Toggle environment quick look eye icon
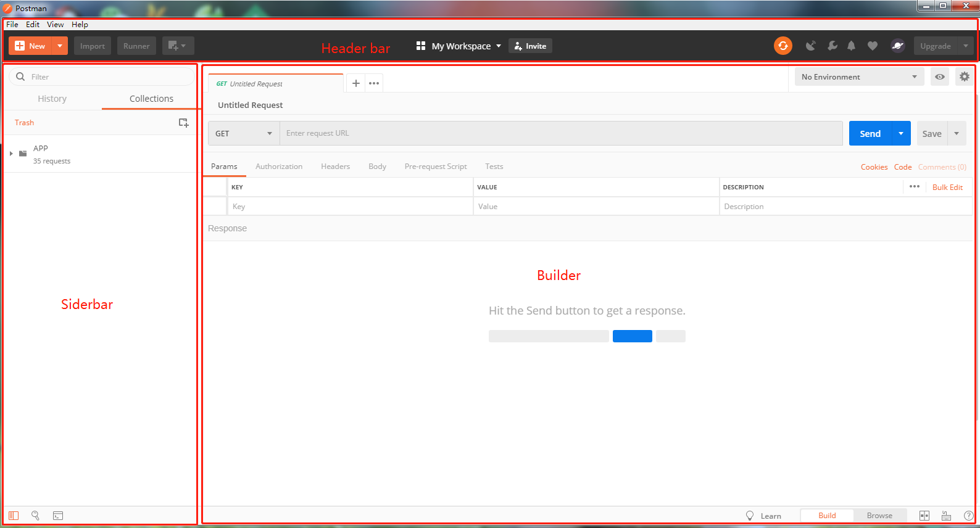This screenshot has width=980, height=528. [940, 76]
